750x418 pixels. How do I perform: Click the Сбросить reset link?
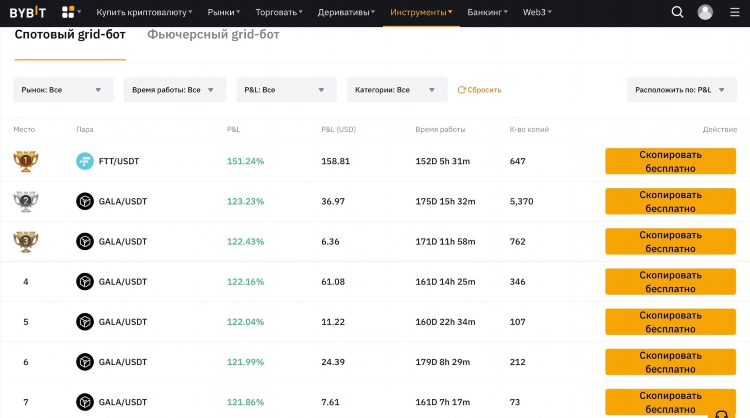[x=479, y=90]
